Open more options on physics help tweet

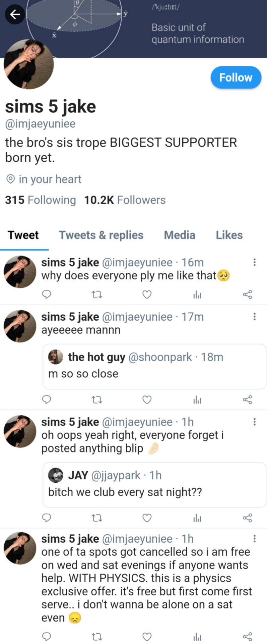(x=255, y=539)
